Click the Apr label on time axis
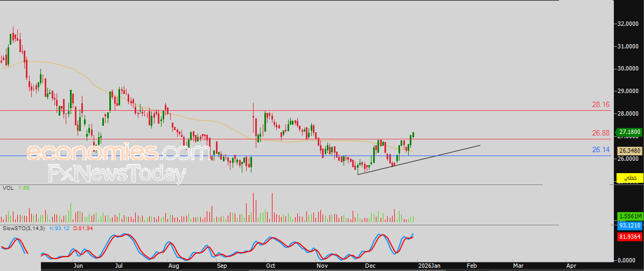This screenshot has height=271, width=644. pyautogui.click(x=571, y=266)
